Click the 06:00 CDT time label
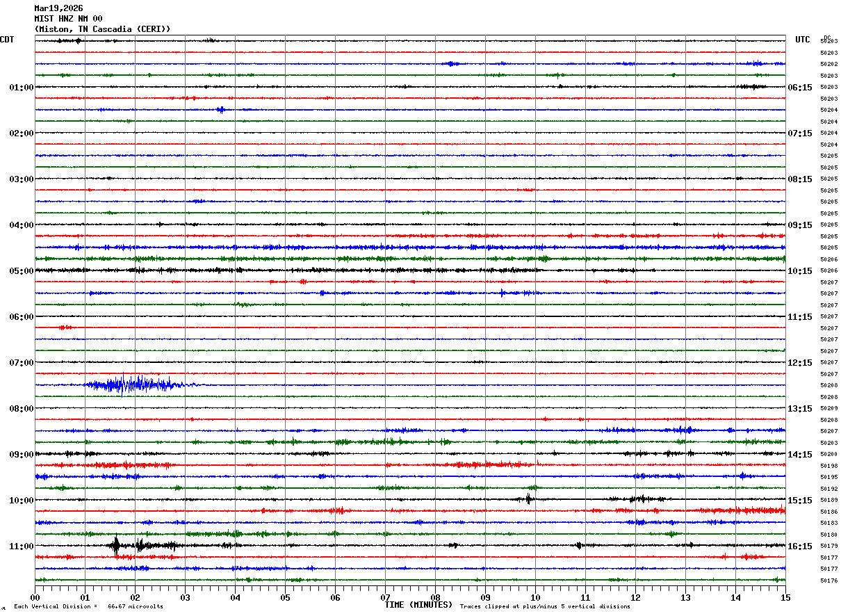 tap(22, 317)
